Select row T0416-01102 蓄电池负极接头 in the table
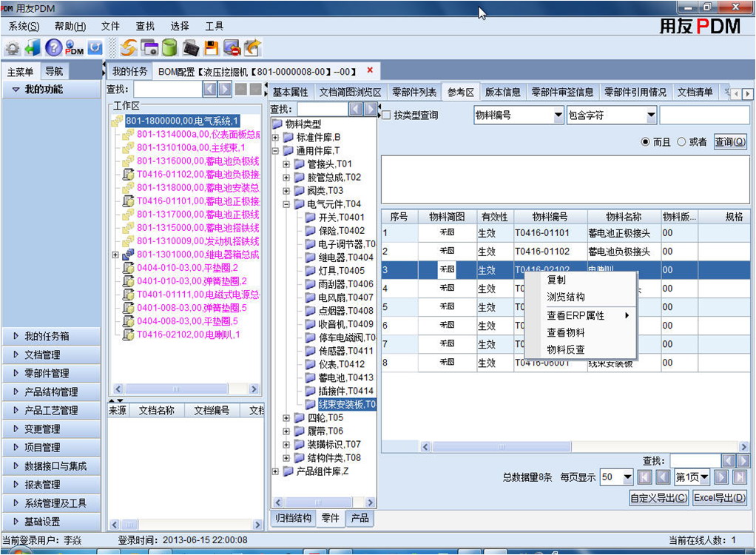This screenshot has width=756, height=555. click(x=566, y=251)
